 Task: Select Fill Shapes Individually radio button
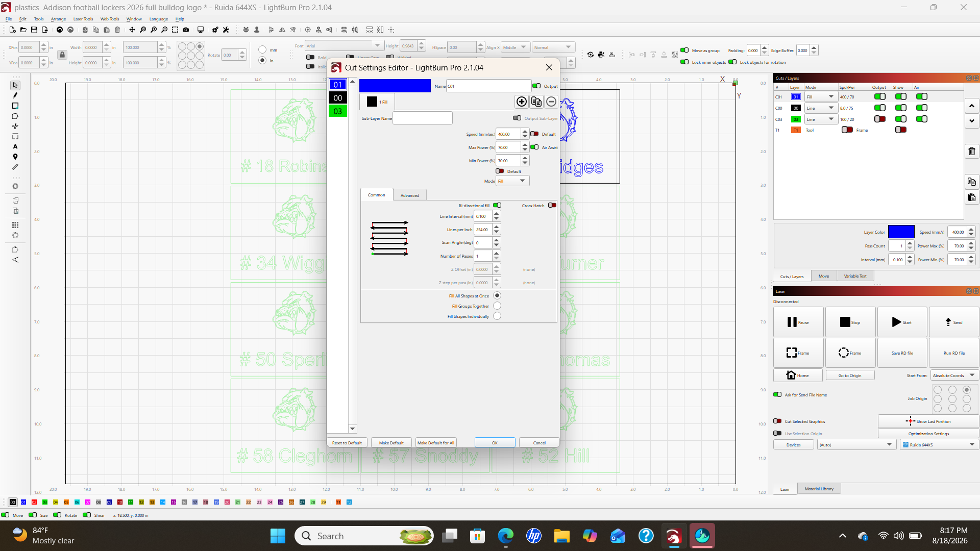click(497, 316)
